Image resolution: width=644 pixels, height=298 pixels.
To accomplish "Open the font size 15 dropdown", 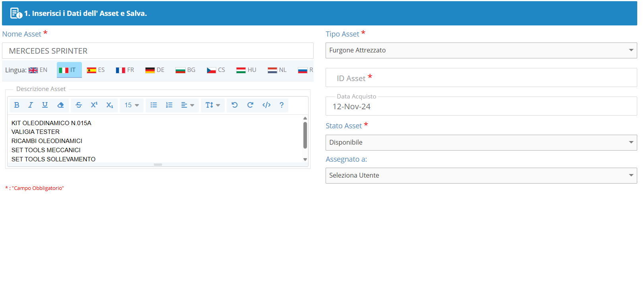I will (132, 105).
